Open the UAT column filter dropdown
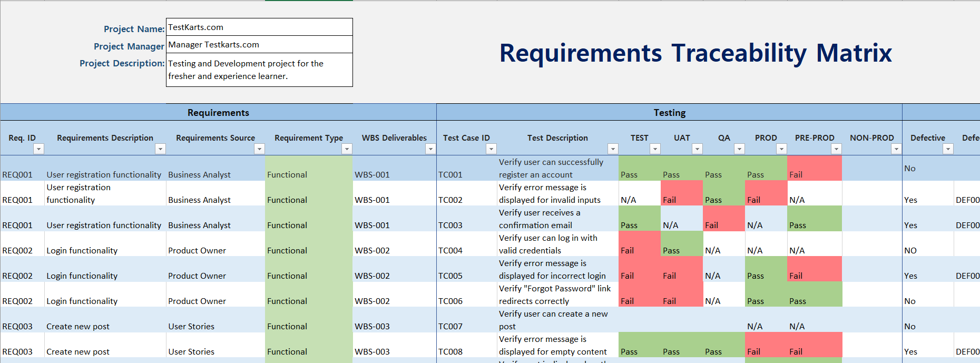This screenshot has width=980, height=363. pos(697,149)
